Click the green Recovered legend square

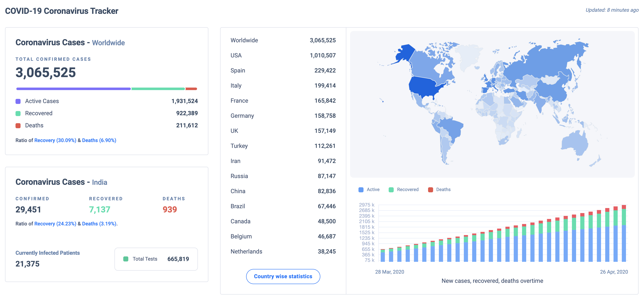point(18,113)
